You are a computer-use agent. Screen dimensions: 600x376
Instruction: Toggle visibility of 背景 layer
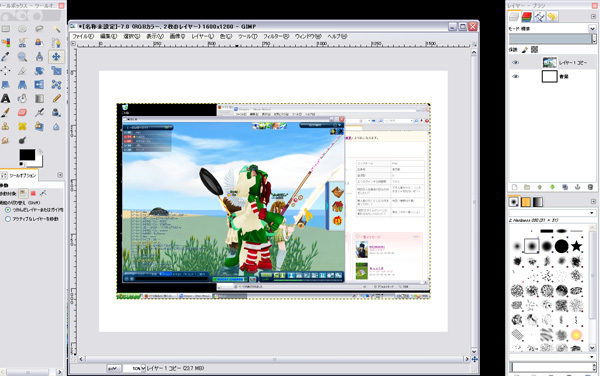515,77
